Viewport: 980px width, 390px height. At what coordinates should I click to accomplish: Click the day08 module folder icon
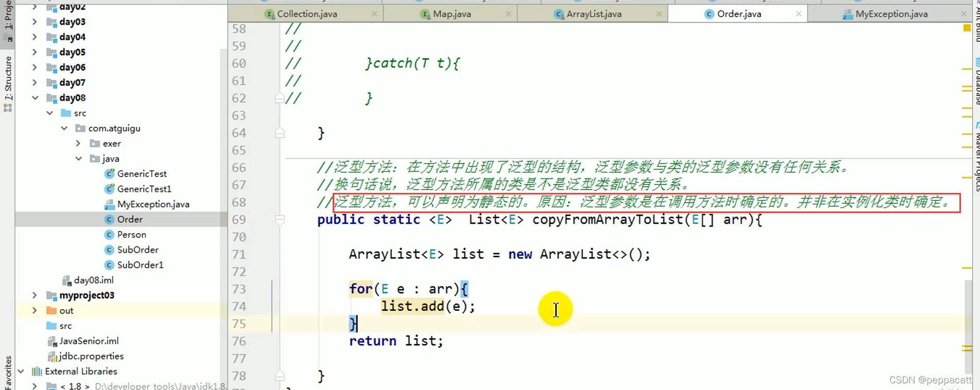point(51,98)
